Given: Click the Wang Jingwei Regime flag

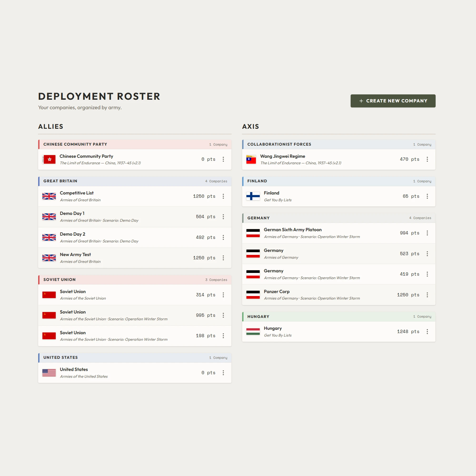Looking at the screenshot, I should (x=251, y=159).
